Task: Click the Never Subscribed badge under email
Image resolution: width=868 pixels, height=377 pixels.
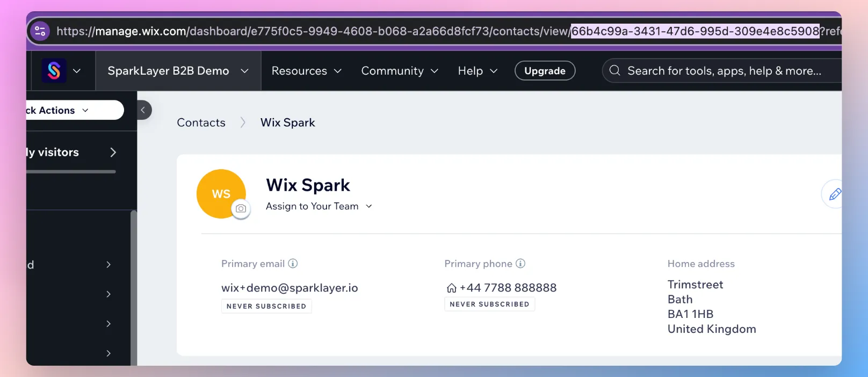Action: pyautogui.click(x=266, y=306)
